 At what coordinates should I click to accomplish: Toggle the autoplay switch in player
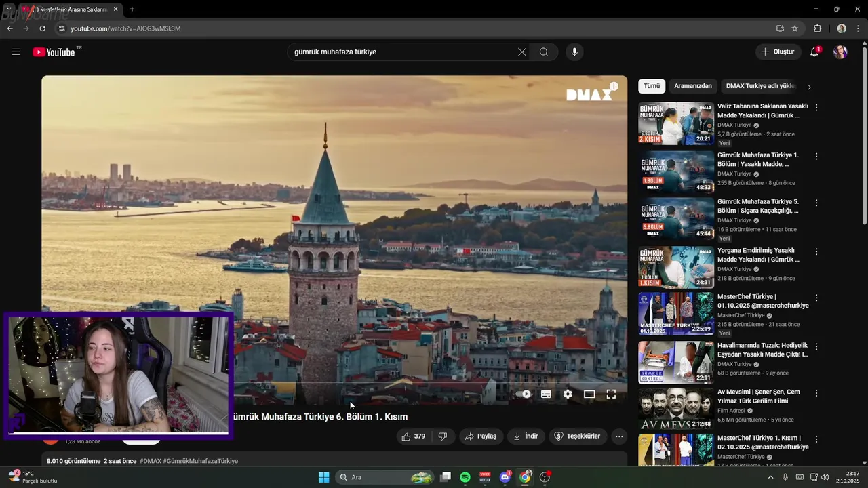pos(523,394)
